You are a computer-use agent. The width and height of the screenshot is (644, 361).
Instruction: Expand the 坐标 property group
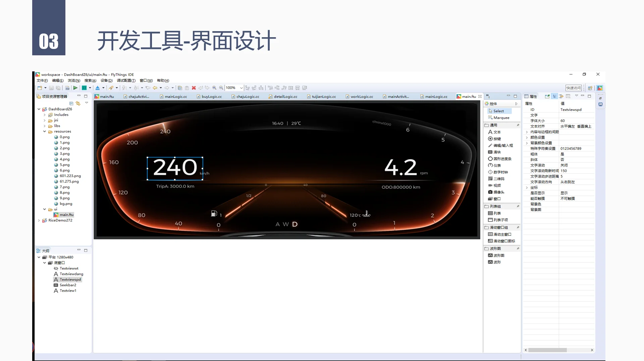tap(527, 188)
